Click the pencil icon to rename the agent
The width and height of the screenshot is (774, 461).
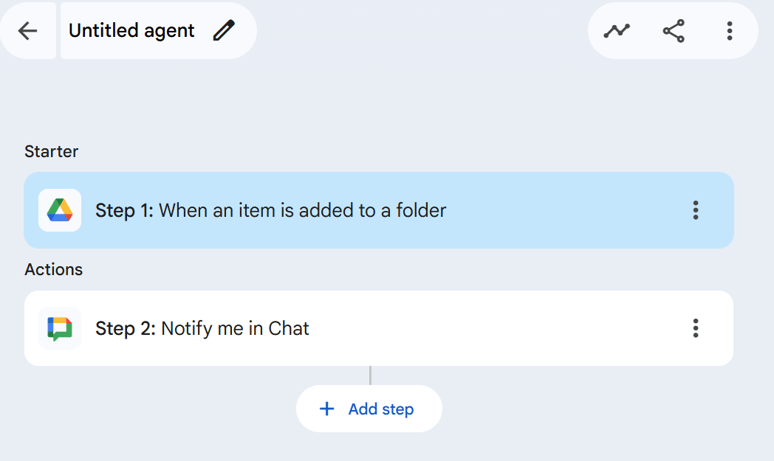pyautogui.click(x=224, y=31)
